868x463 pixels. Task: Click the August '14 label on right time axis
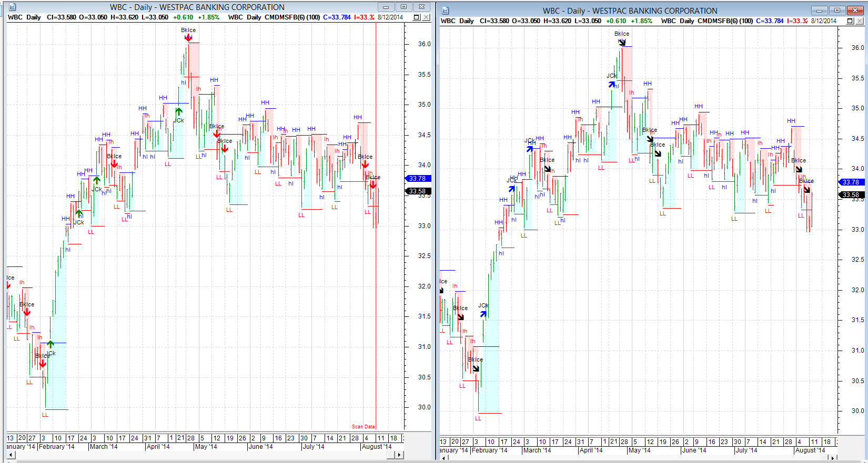click(810, 450)
